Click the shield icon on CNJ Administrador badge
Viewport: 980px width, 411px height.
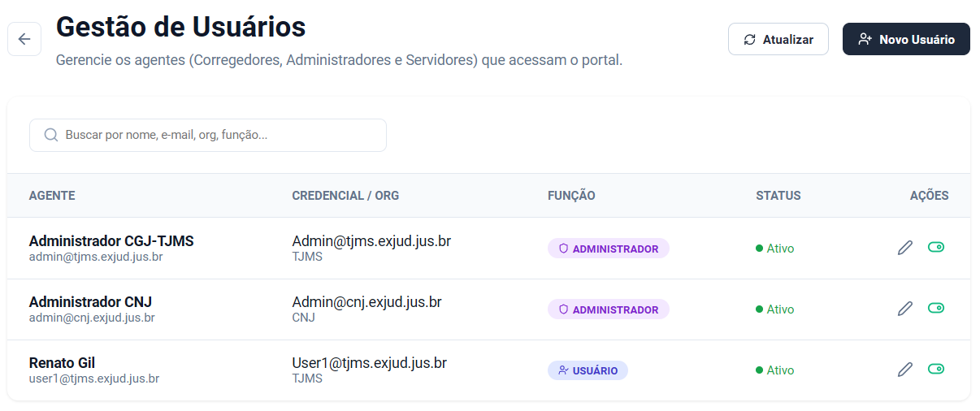click(x=562, y=309)
